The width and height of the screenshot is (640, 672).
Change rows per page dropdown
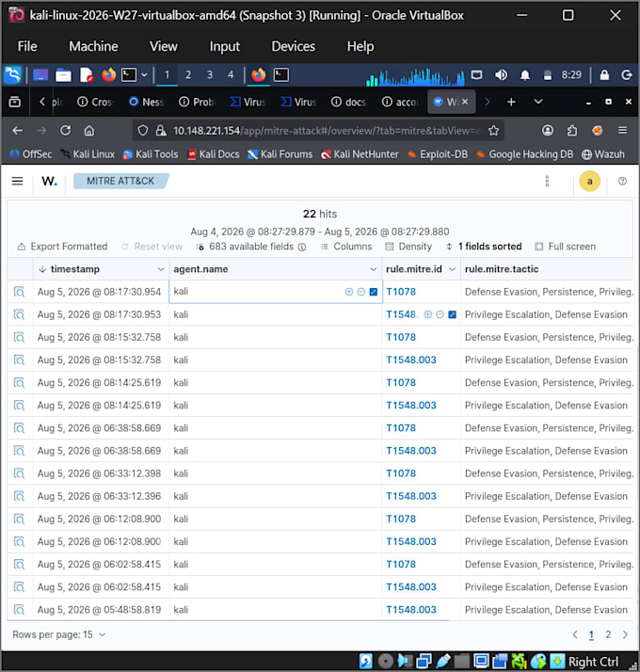tap(58, 634)
